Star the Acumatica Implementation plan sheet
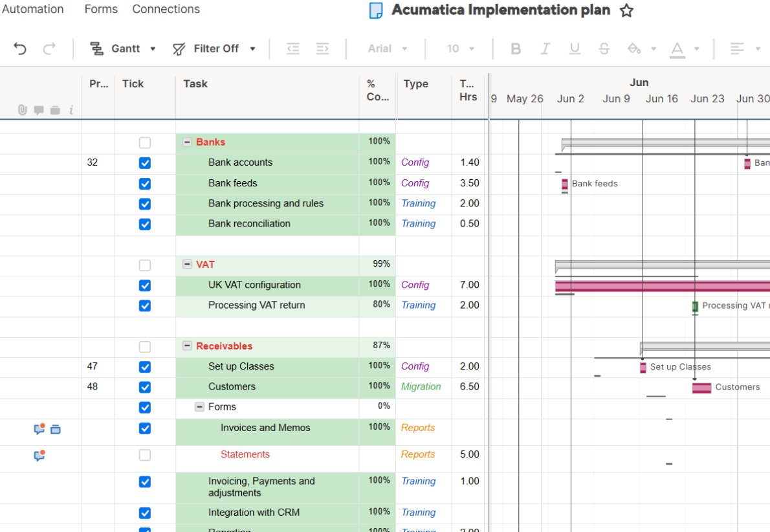 pos(626,10)
